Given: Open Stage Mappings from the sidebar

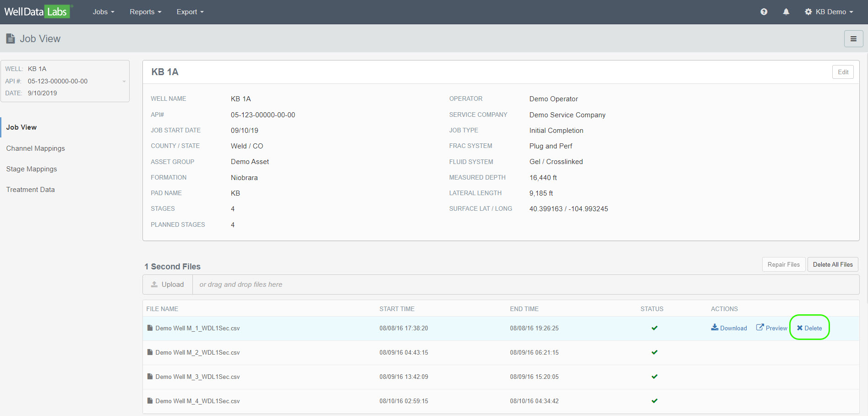Looking at the screenshot, I should click(x=32, y=169).
